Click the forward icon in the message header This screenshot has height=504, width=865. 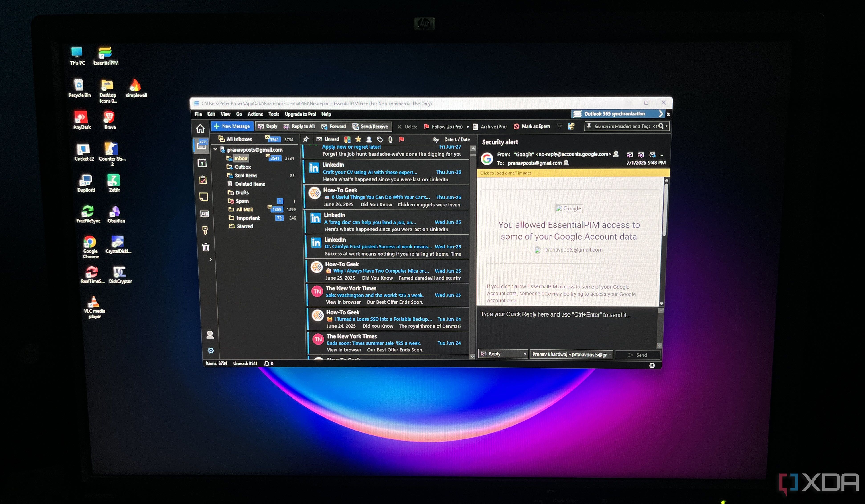[x=652, y=155]
